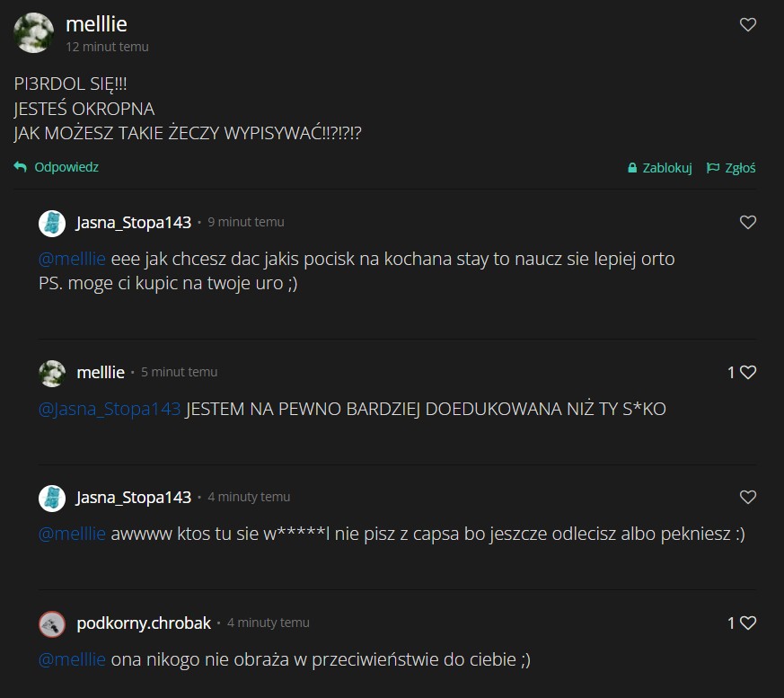Heart podkorny.chrobak's reply
Screen dimensions: 784x698
747,623
